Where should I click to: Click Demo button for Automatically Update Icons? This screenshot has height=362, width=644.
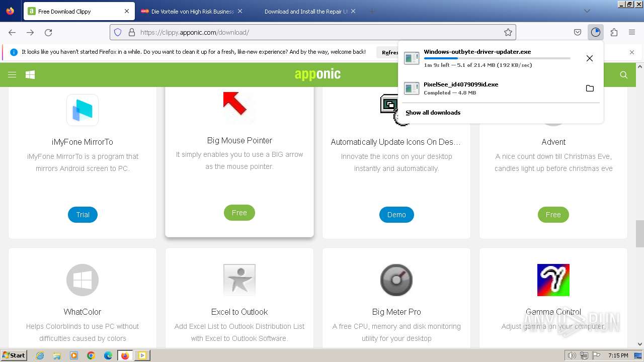tap(396, 215)
